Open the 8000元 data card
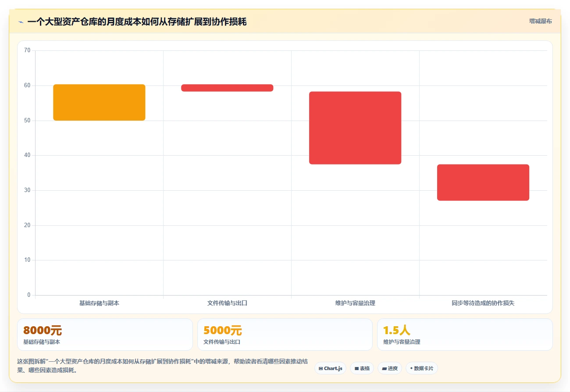 [105, 335]
